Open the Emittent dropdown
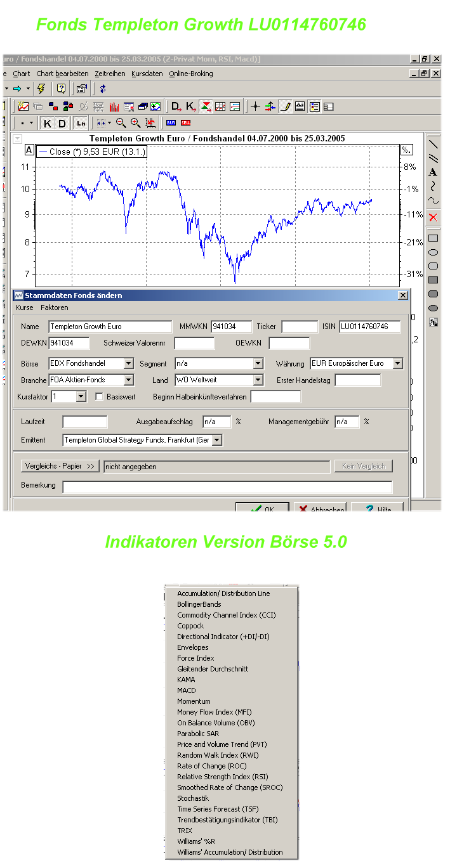Viewport: 450px width, 868px height. pyautogui.click(x=217, y=440)
